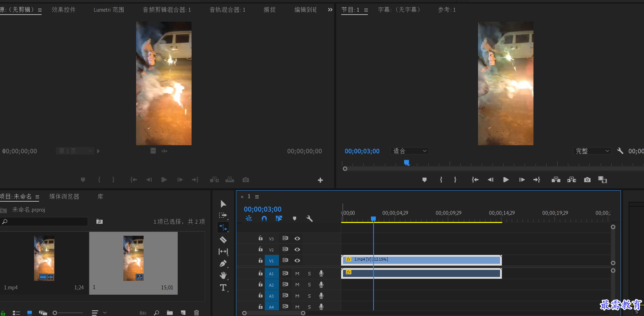Select the Type tool
Viewport: 644px width, 316px height.
click(x=223, y=288)
